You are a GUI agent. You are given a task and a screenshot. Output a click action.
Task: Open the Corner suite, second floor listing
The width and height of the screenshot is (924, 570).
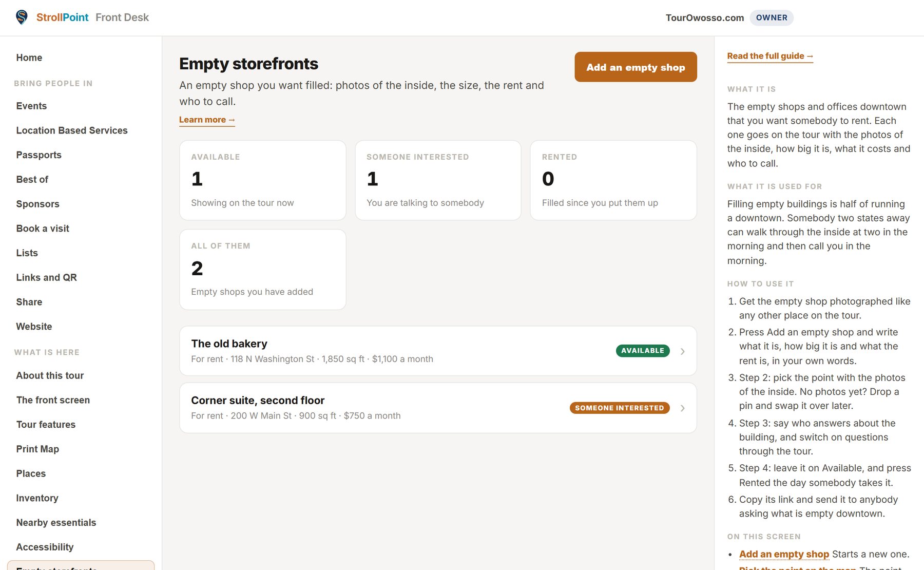coord(438,408)
